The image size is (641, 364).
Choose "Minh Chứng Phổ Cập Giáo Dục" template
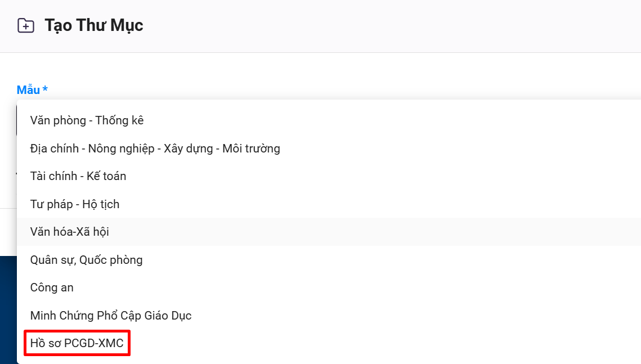click(x=111, y=316)
